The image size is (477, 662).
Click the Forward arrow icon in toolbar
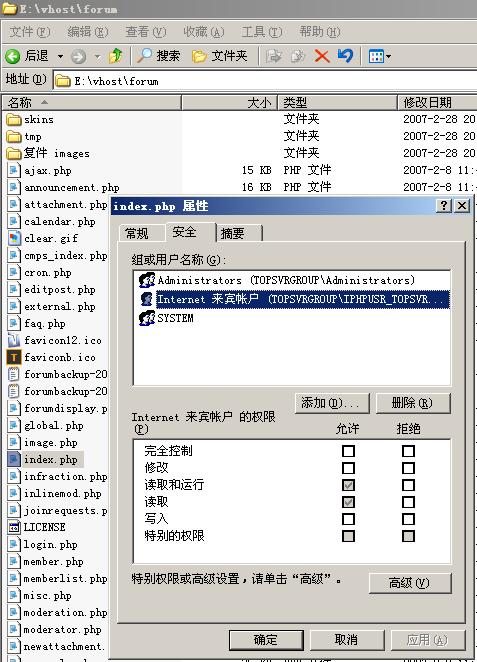click(78, 56)
